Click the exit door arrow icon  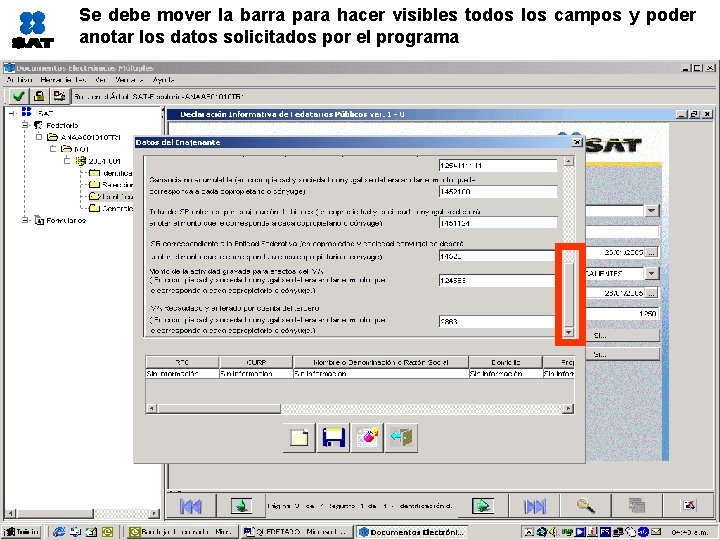[401, 438]
